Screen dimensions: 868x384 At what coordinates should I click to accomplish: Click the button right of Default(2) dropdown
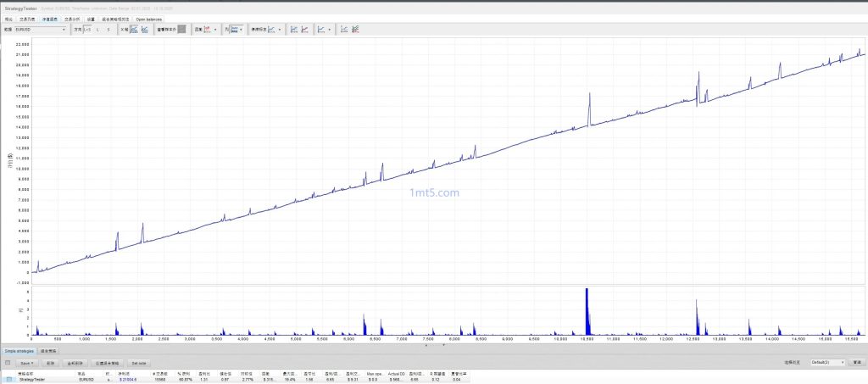pyautogui.click(x=857, y=362)
